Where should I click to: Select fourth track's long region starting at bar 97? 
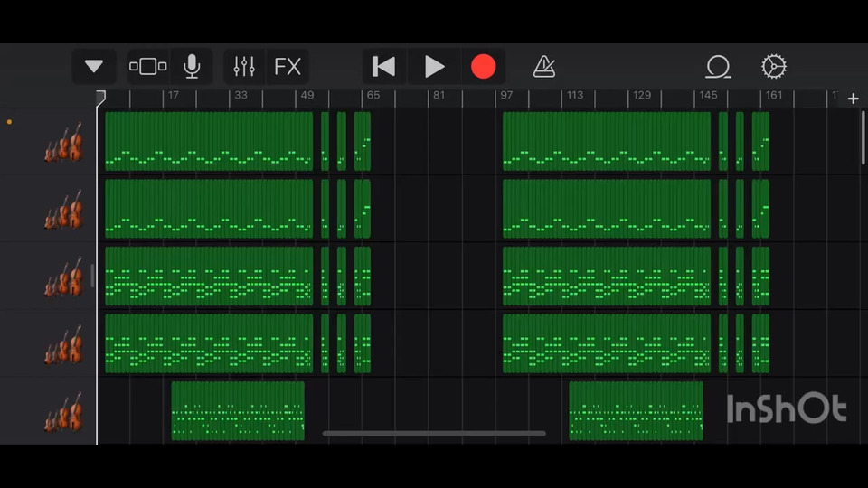click(x=607, y=343)
